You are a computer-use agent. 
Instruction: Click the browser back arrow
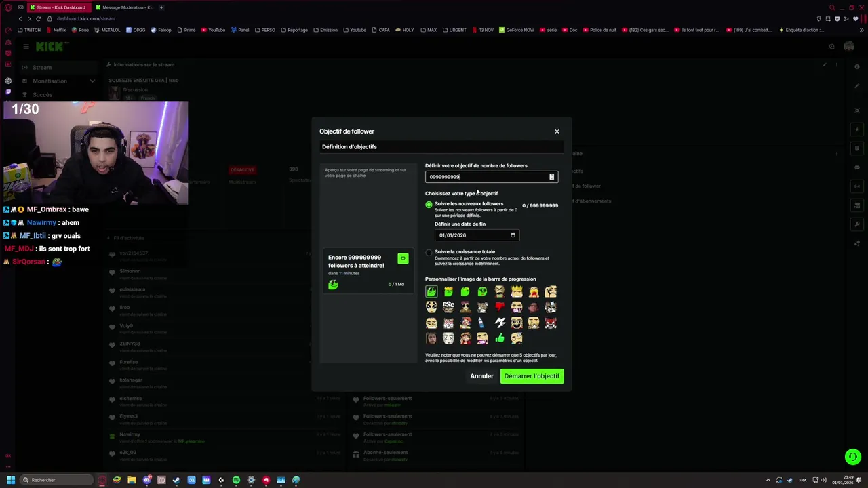(x=22, y=18)
